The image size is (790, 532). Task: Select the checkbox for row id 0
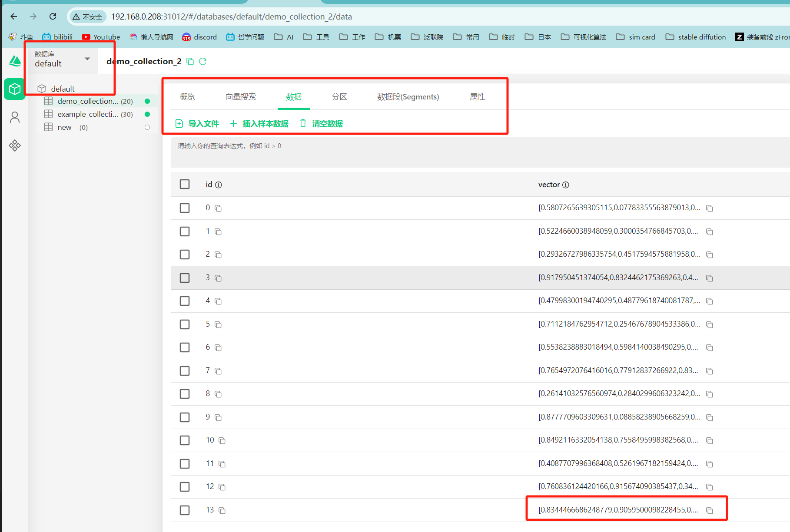[x=185, y=208]
